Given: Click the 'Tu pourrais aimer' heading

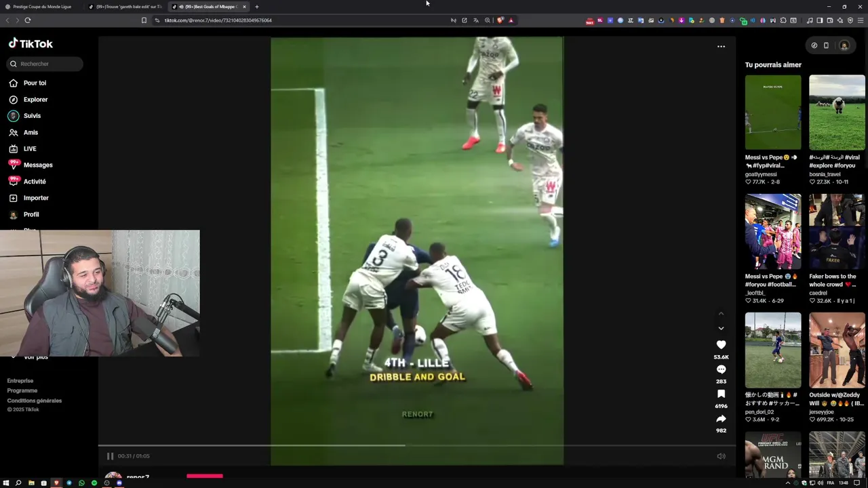Looking at the screenshot, I should pos(773,65).
